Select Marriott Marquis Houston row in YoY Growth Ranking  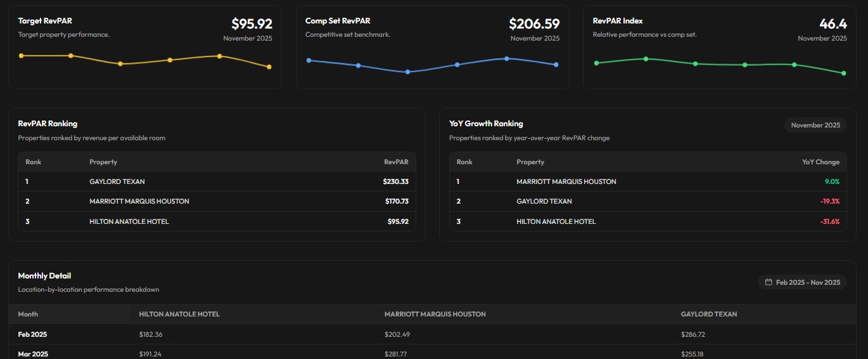tap(566, 181)
